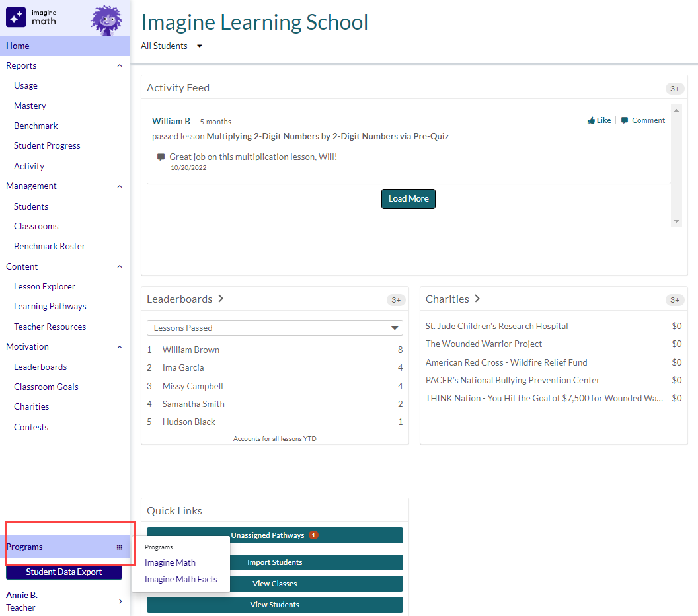Click the Imagine Math logo icon
This screenshot has width=698, height=616.
tap(16, 17)
